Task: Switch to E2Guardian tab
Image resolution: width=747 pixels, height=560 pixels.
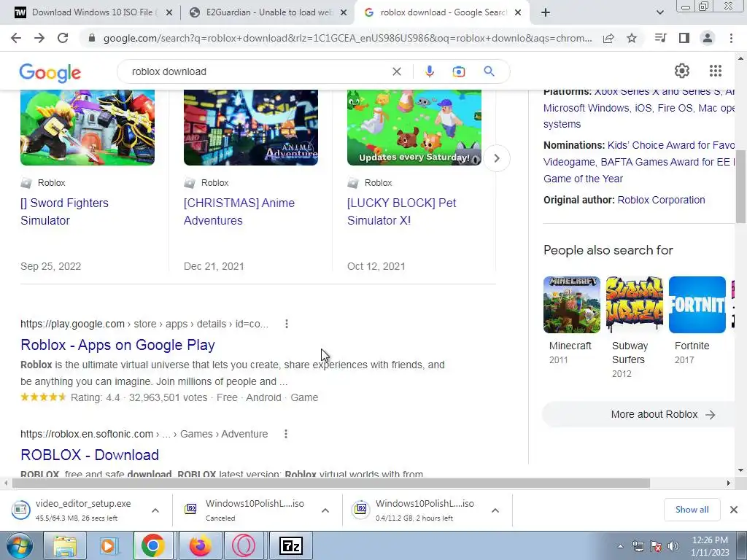Action: click(x=269, y=12)
